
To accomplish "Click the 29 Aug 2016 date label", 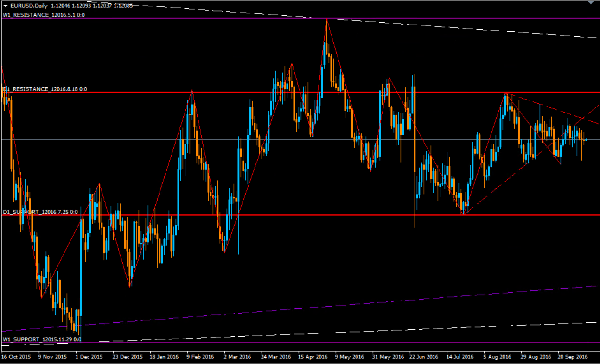I will 536,357.
